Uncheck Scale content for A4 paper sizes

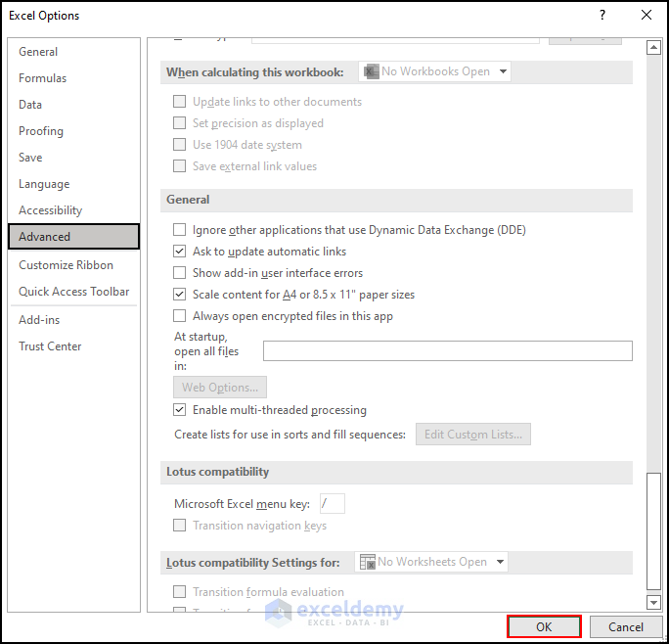point(180,295)
